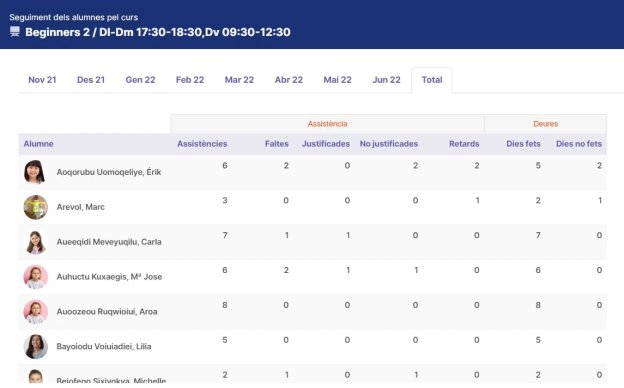Click Aoqorubu Uomoqeliye, Érik's avatar photo

click(x=35, y=172)
